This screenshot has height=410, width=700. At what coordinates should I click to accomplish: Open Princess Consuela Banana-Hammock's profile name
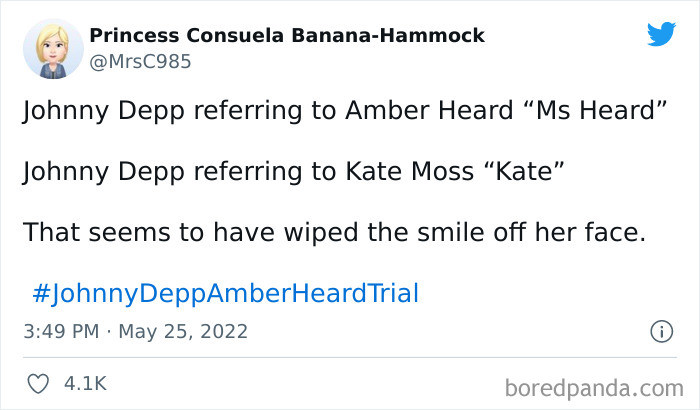[x=287, y=36]
